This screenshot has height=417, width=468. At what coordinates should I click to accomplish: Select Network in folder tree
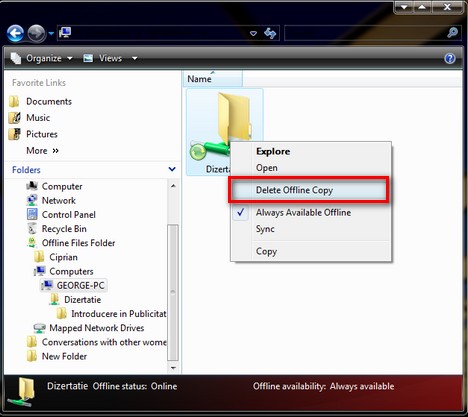59,200
